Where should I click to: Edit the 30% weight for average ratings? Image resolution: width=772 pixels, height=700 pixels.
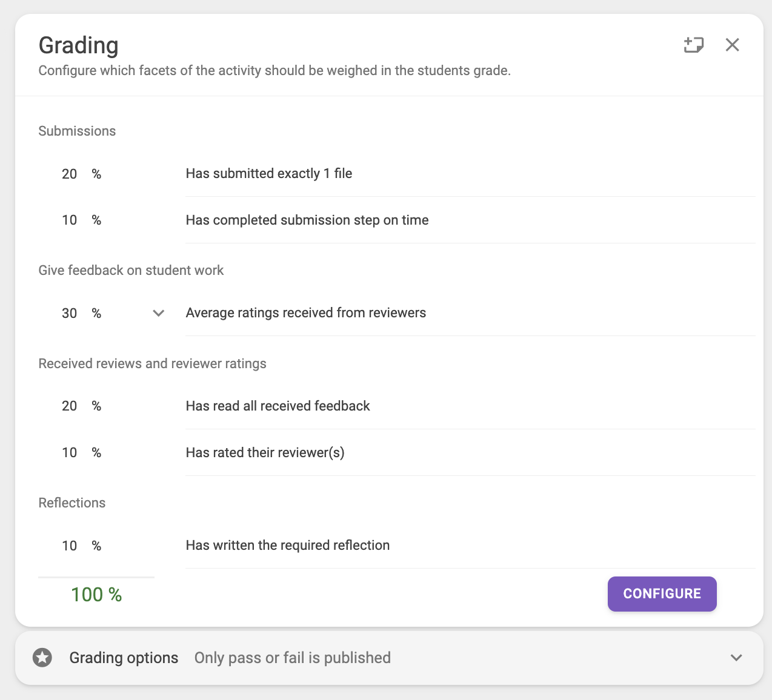point(70,314)
